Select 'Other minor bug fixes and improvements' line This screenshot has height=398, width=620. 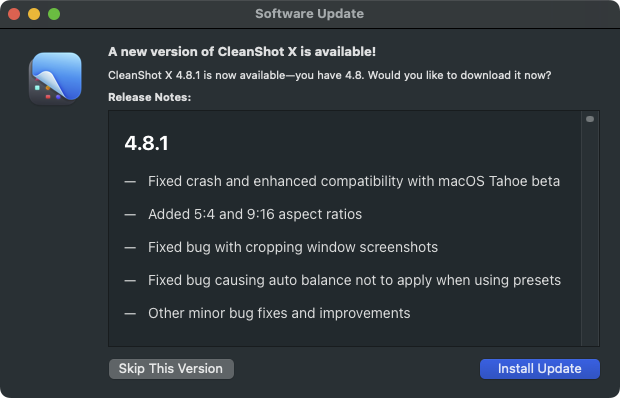pos(279,313)
